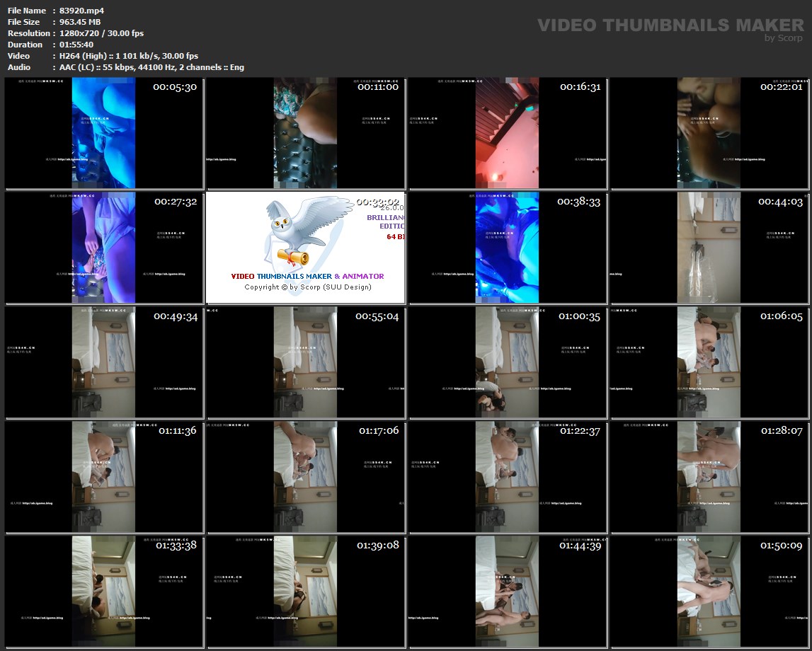Open the frame labeled 00:49:34

104,363
